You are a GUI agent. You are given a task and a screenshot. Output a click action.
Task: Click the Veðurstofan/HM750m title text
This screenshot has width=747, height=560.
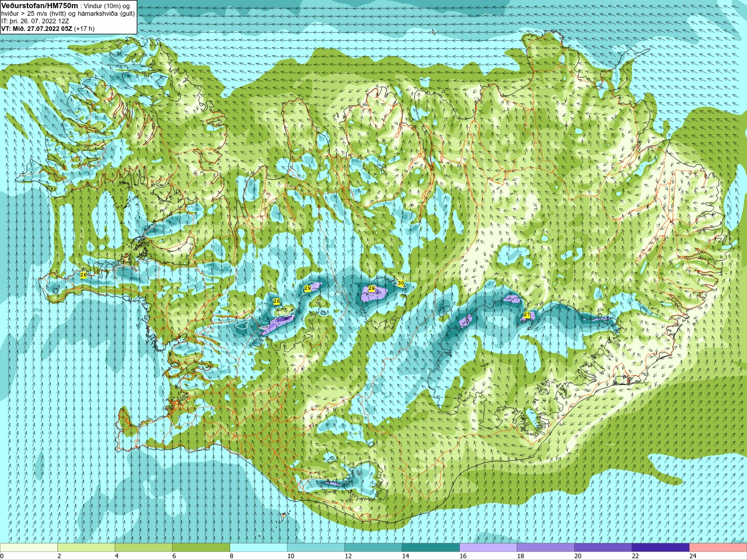tap(39, 5)
